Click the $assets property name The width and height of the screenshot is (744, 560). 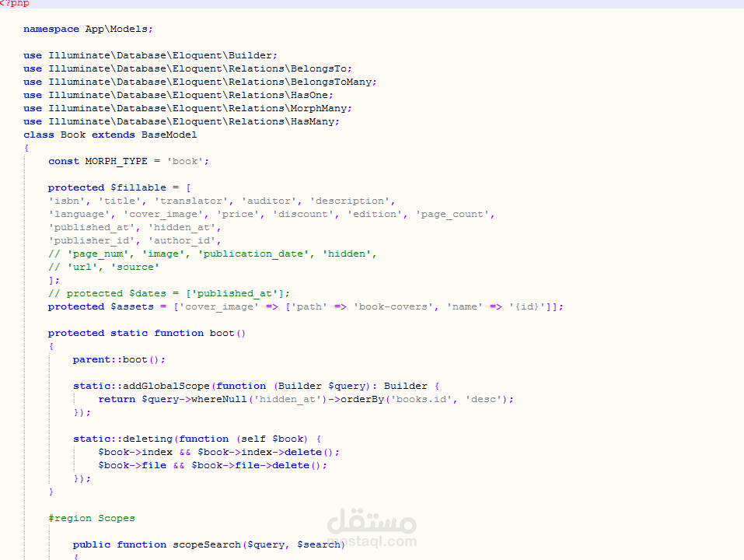[x=132, y=307]
